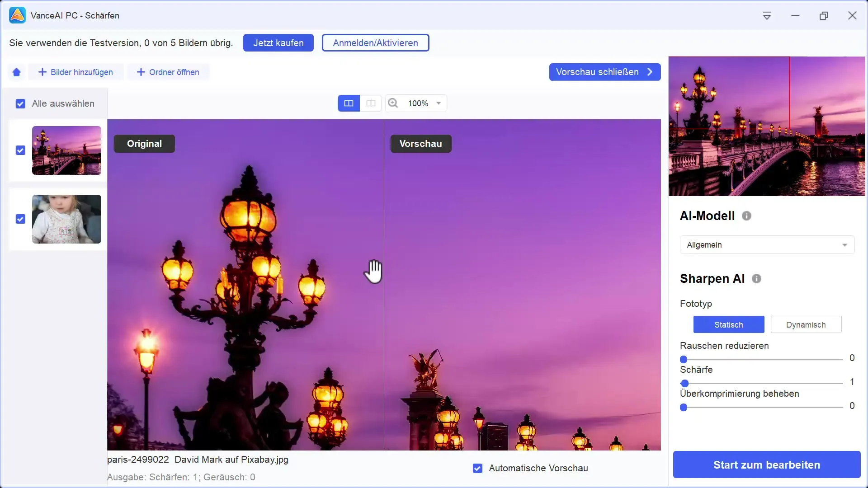
Task: Click Bilder hinzufügen
Action: [x=75, y=72]
